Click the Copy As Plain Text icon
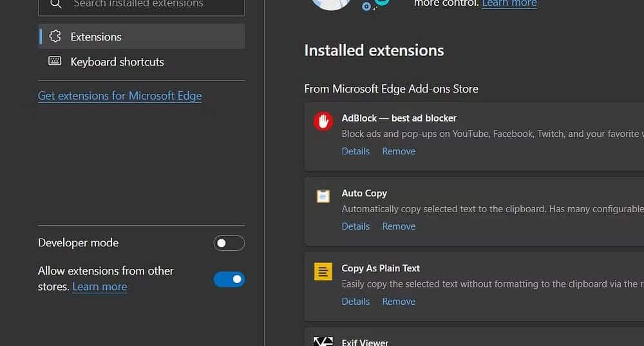 [323, 271]
